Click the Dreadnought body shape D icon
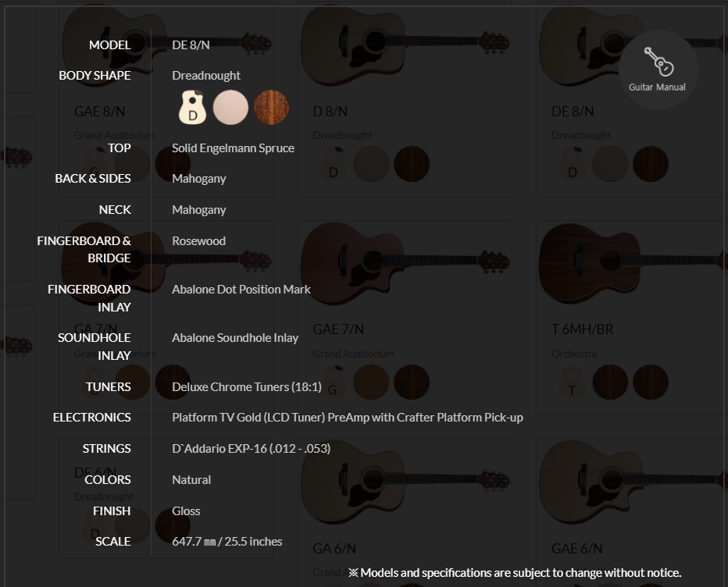Viewport: 728px width, 587px height. [x=192, y=107]
